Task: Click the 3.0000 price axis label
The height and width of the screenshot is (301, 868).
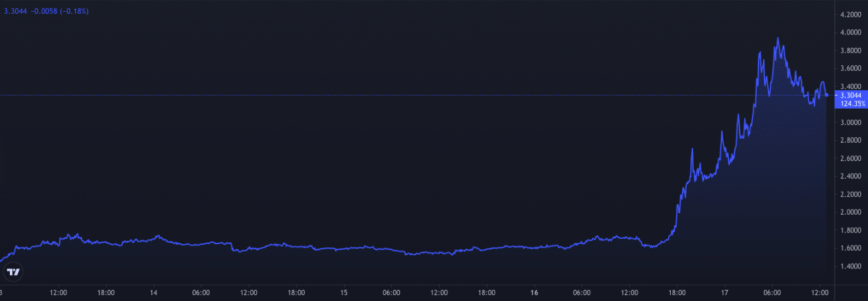Action: point(850,122)
